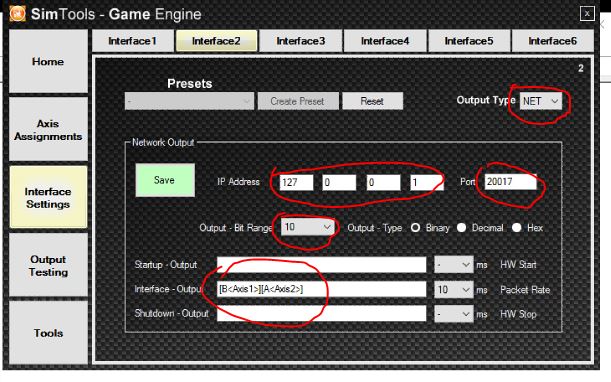Click the Port field showing 20017
Screen dimensions: 611x382
[x=510, y=182]
